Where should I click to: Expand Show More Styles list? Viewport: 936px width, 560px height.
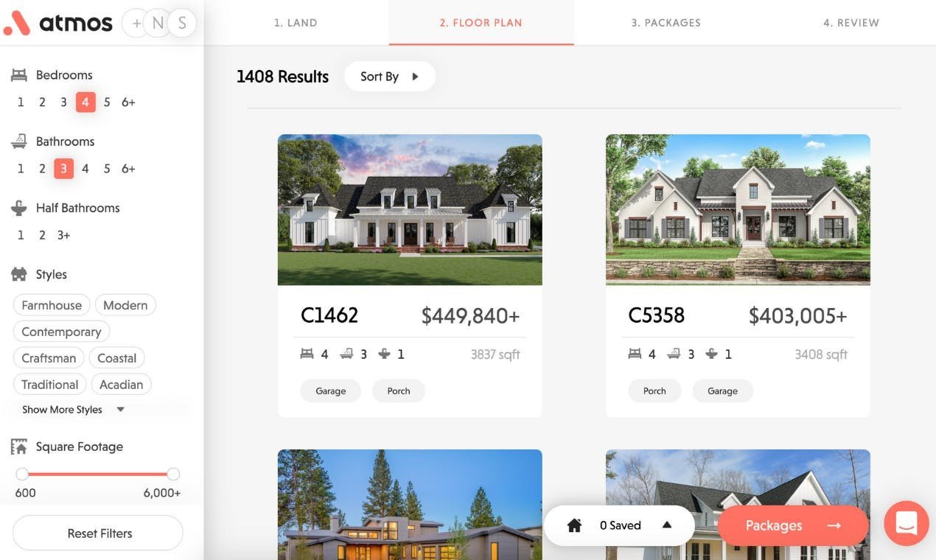click(72, 410)
